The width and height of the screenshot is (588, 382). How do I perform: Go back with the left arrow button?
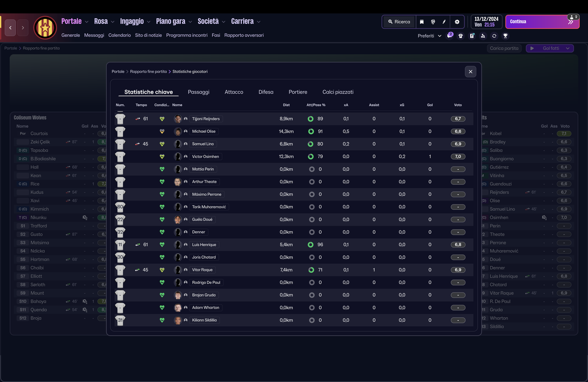point(11,28)
